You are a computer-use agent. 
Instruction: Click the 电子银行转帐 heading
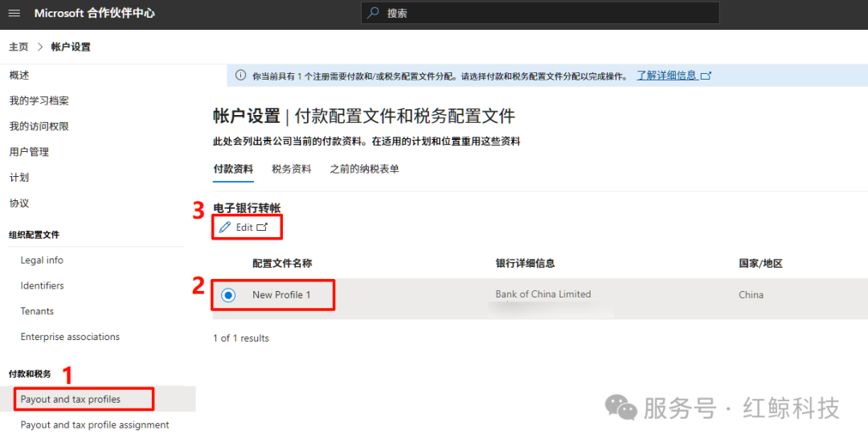[247, 208]
